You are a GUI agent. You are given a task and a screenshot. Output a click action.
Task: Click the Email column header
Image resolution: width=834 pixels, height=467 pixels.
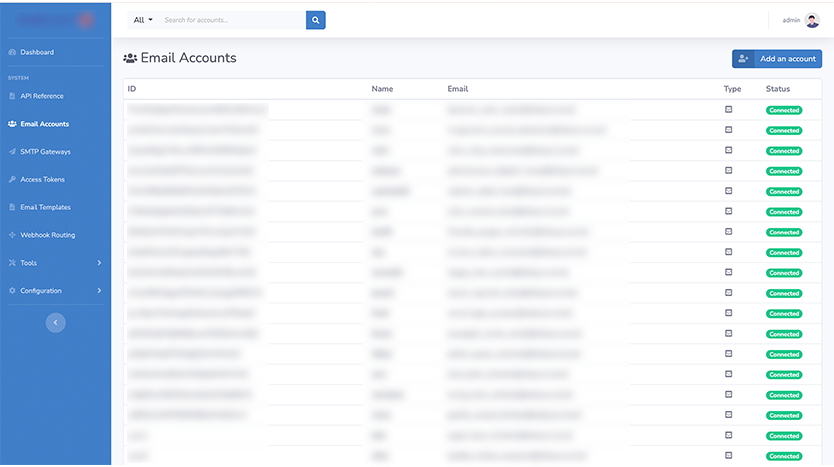458,89
